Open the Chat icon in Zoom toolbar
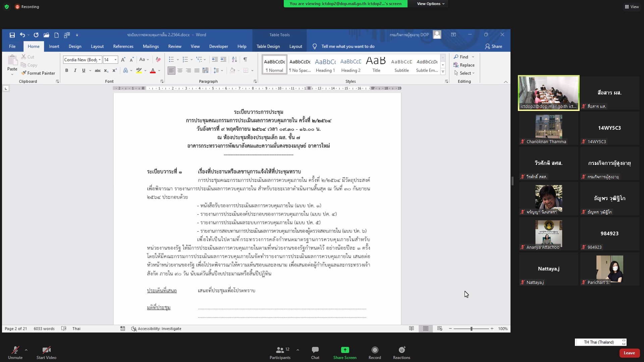644x362 pixels. click(315, 350)
